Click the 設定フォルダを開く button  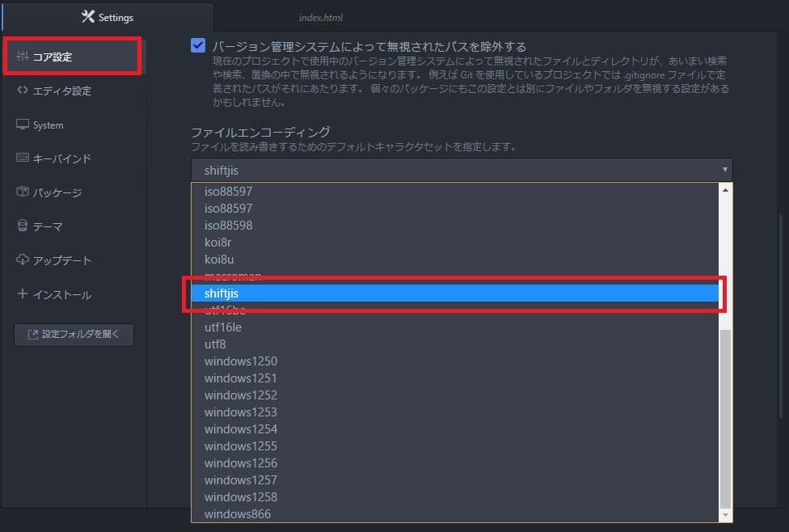[73, 334]
